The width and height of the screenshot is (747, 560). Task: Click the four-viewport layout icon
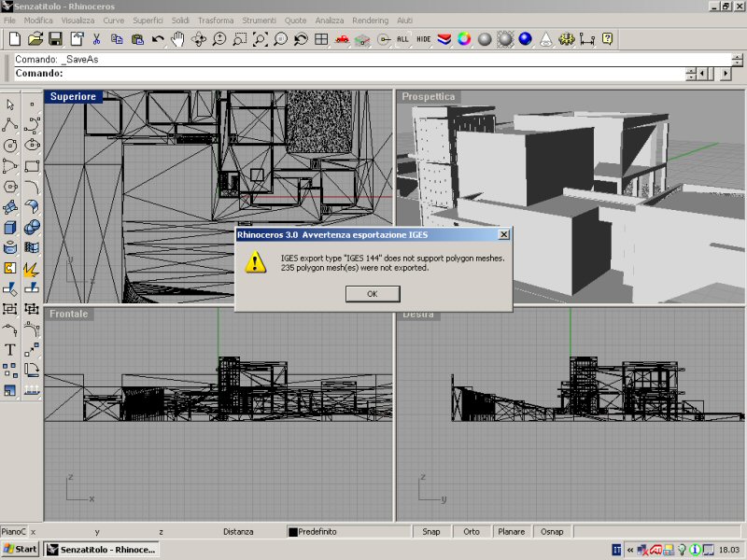pos(321,39)
